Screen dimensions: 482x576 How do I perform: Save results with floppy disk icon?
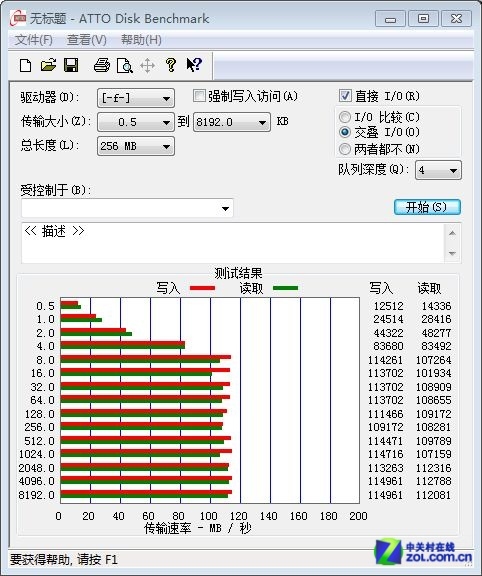(x=71, y=65)
